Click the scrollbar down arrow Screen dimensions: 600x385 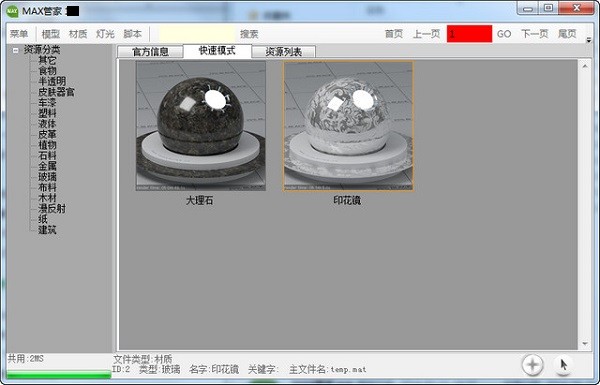pyautogui.click(x=585, y=344)
